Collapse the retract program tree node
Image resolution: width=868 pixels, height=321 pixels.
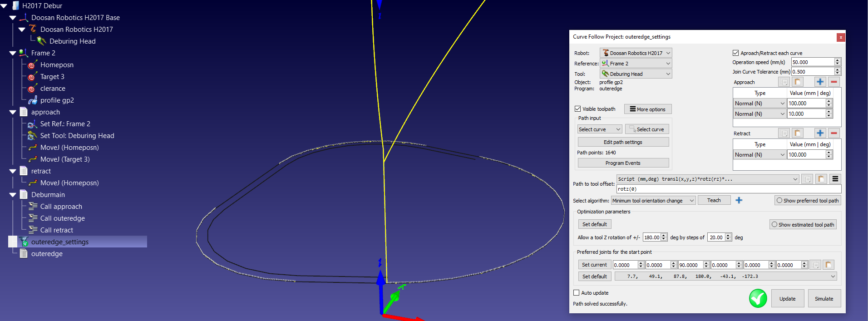pos(13,171)
